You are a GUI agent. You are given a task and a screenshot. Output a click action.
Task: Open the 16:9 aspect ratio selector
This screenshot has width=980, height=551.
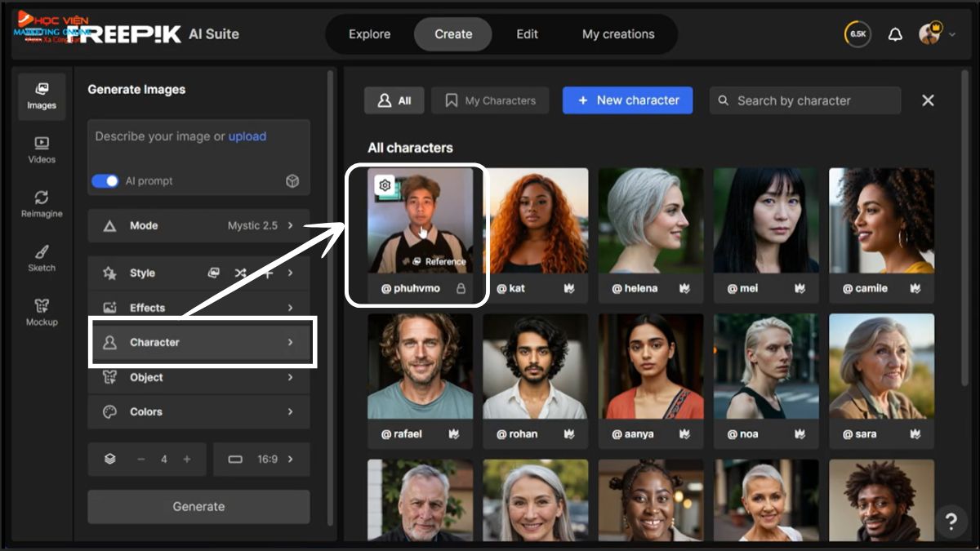tap(261, 460)
